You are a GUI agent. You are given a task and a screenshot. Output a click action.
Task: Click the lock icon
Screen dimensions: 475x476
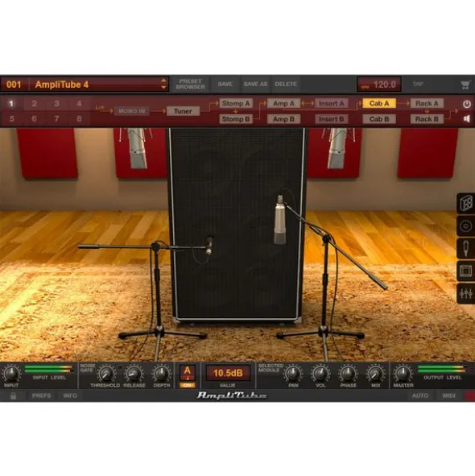pos(13,395)
